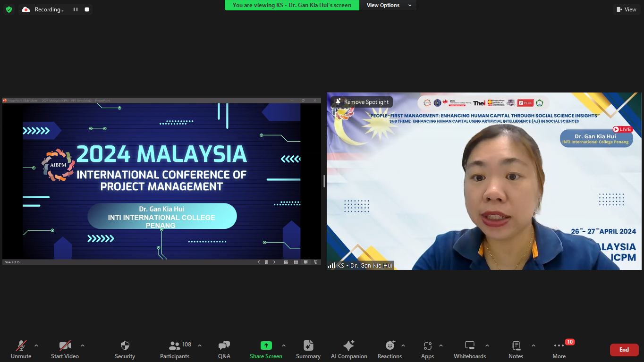Open Whiteboards
The image size is (644, 362).
(x=470, y=350)
